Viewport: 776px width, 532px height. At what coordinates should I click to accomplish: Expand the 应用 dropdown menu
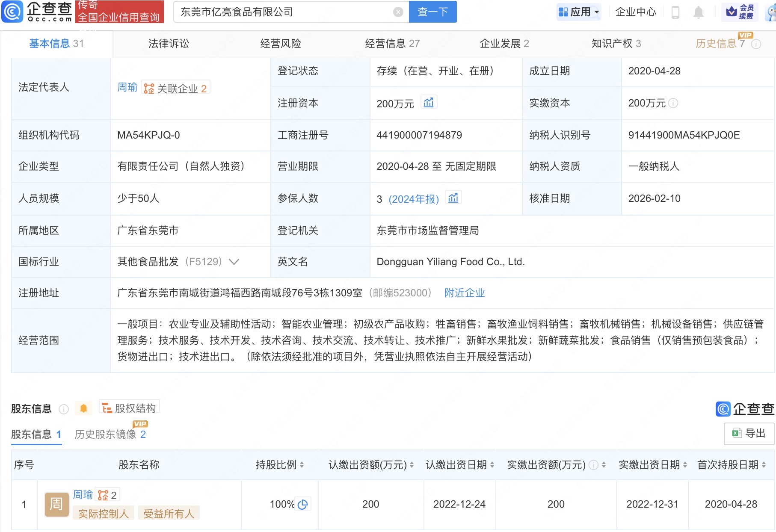(x=579, y=12)
